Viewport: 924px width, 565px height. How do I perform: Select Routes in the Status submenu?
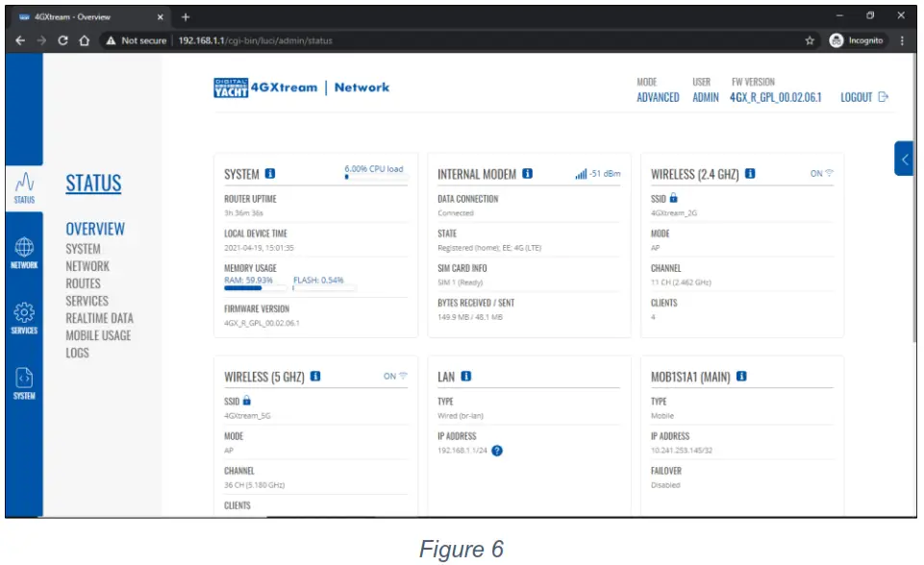(x=83, y=284)
